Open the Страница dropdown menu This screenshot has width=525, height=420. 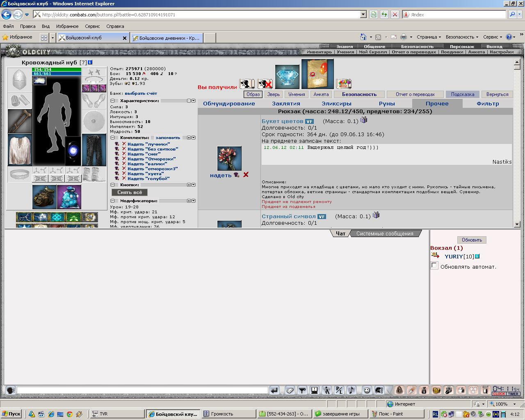point(429,37)
